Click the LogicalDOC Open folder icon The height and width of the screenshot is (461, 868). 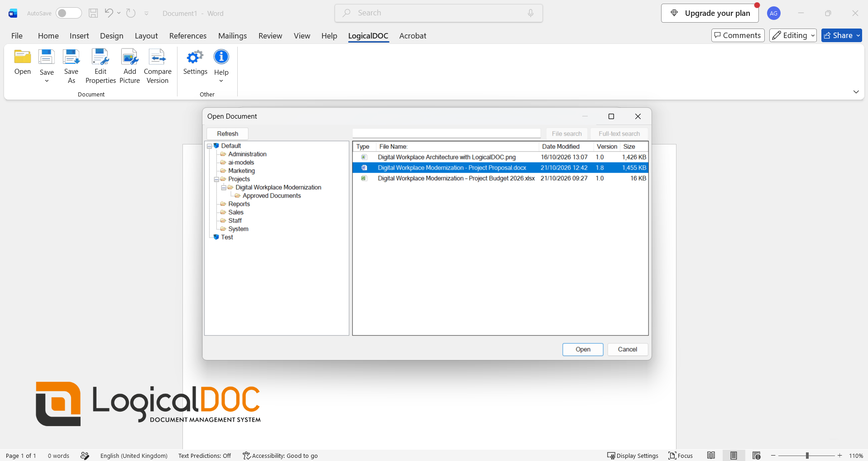coord(22,57)
